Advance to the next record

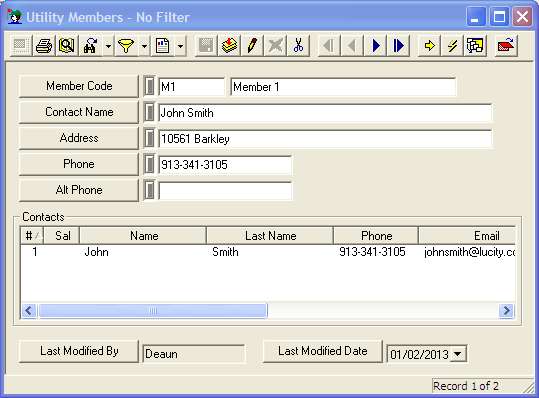pyautogui.click(x=376, y=46)
